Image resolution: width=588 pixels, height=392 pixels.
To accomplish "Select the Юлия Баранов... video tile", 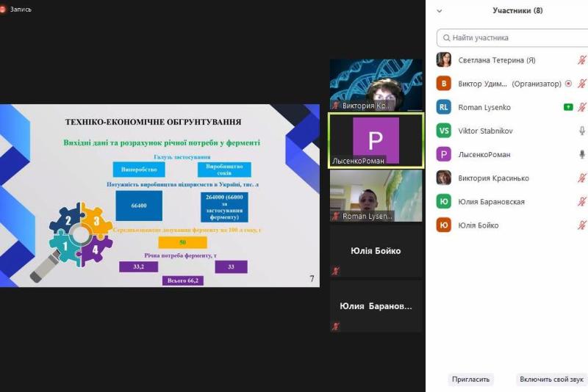I will tap(376, 306).
